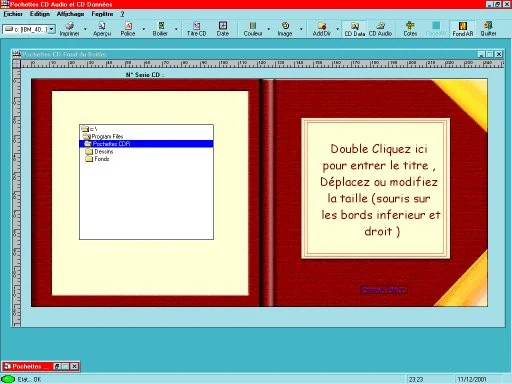The width and height of the screenshot is (512, 384).
Task: Open the Image tool icon
Action: [285, 26]
